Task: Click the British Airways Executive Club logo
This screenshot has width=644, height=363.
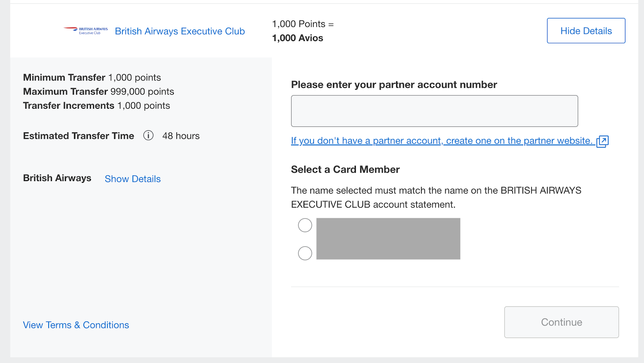Action: 86,31
